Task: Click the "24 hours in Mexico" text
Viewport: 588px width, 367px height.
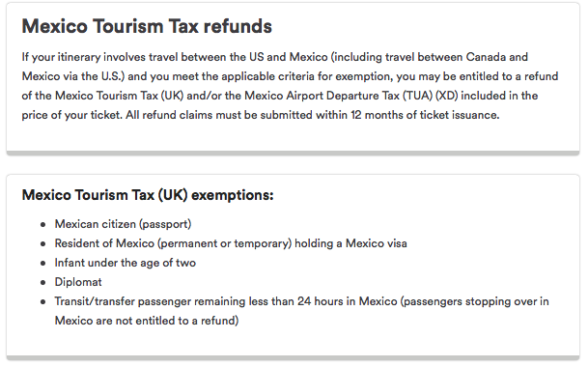Action: coord(348,301)
